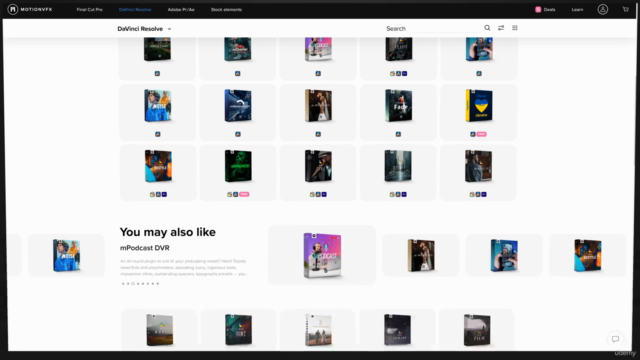Viewport: 640px width, 360px height.
Task: Open the mPodcast DVR title link
Action: 144,248
